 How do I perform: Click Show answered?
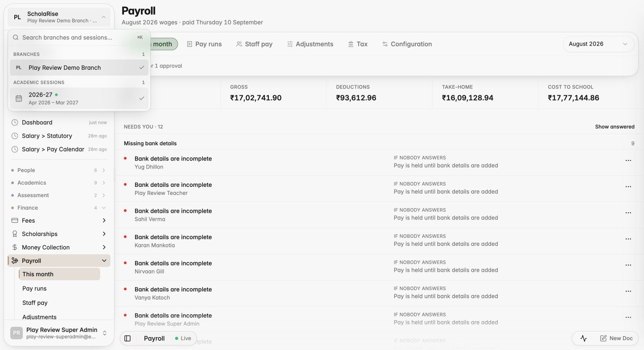pyautogui.click(x=614, y=127)
